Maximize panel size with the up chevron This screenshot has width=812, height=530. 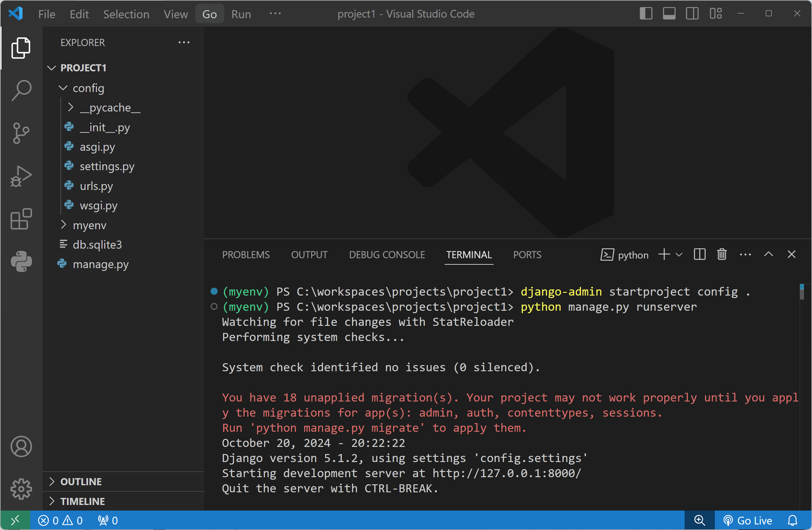pos(768,254)
